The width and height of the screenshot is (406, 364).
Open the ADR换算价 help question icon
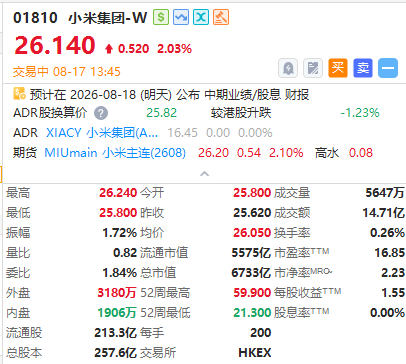(x=101, y=113)
